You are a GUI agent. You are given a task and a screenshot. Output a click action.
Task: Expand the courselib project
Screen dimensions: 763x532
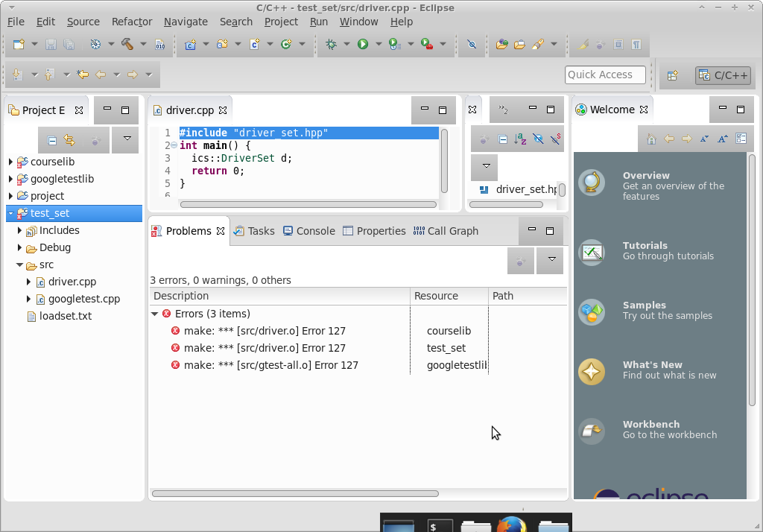click(x=10, y=162)
